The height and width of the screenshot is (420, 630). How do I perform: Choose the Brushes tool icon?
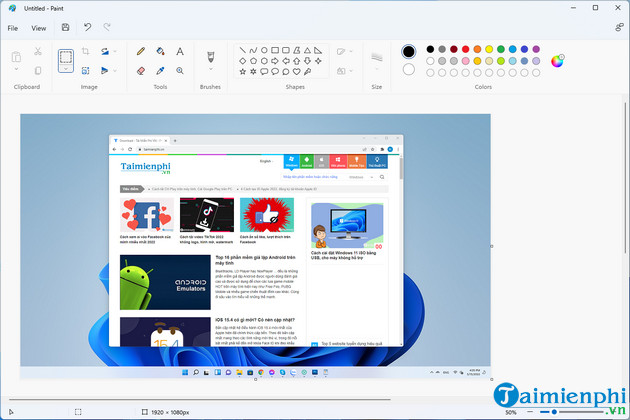(x=211, y=57)
